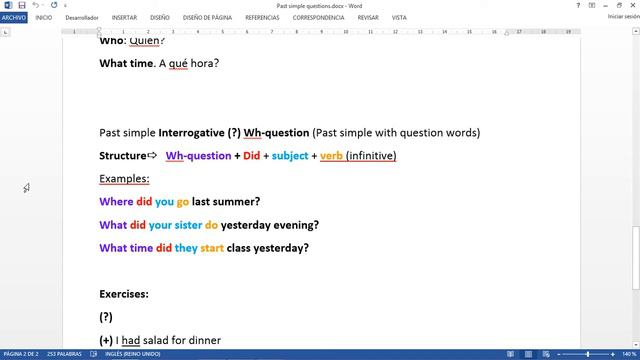
Task: Click 'yesterday evening?' text
Action: click(270, 225)
